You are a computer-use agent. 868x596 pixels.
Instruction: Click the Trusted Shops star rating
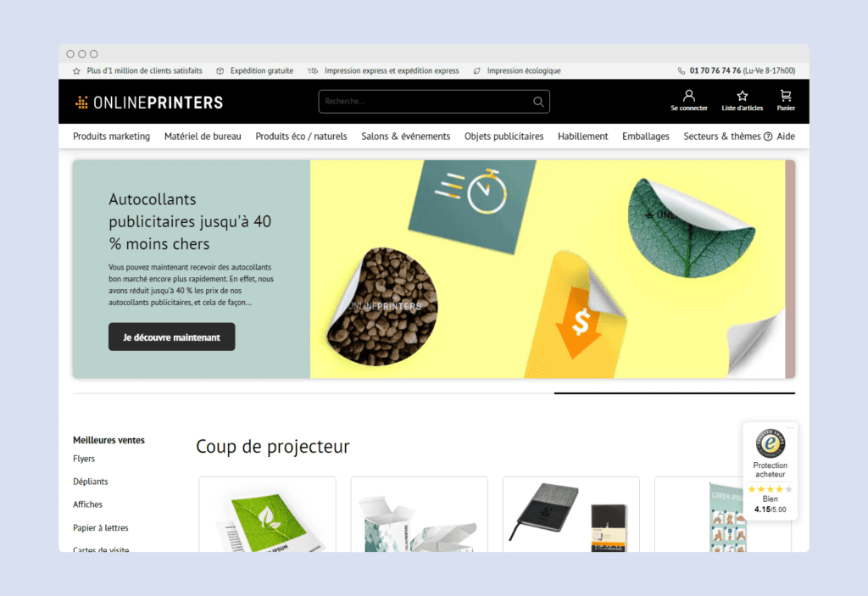point(770,489)
